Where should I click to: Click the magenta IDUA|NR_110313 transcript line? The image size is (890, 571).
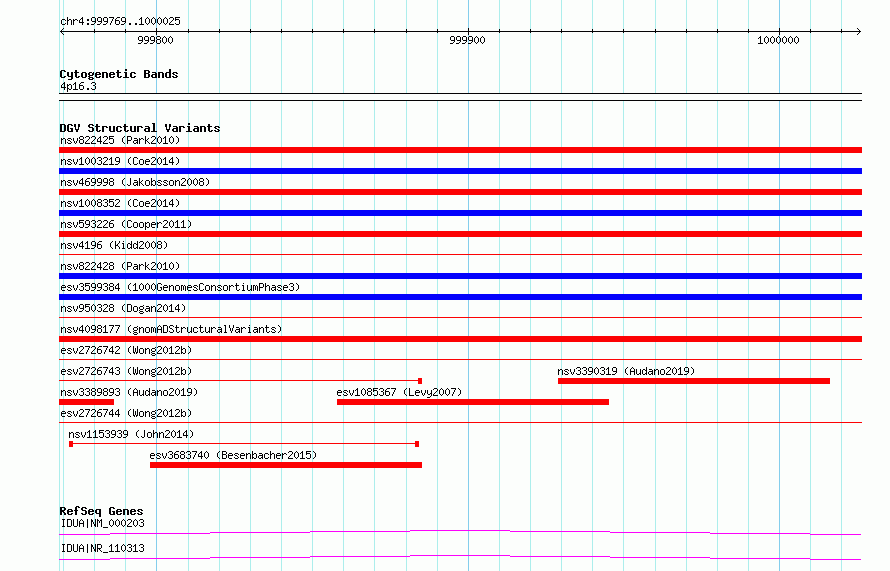(460, 557)
